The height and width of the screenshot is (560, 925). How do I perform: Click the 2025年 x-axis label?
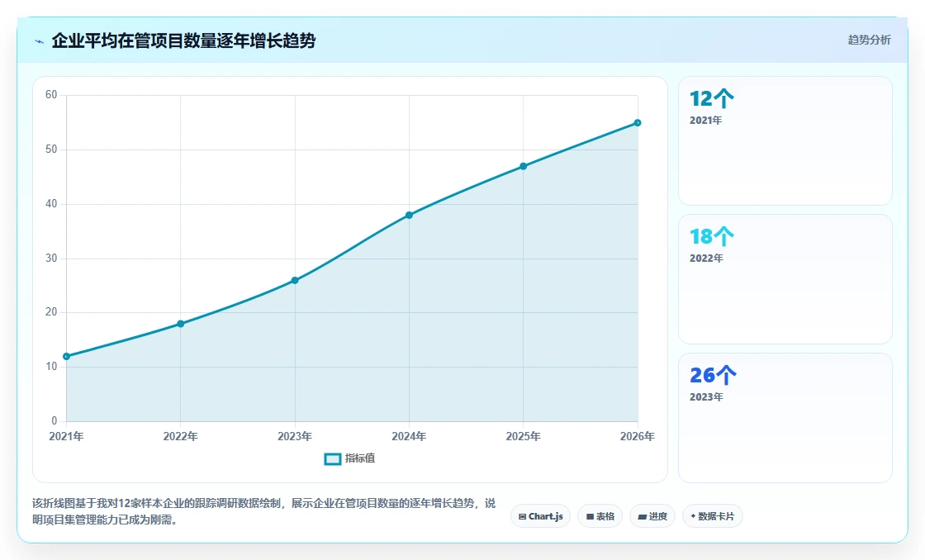[x=524, y=437]
